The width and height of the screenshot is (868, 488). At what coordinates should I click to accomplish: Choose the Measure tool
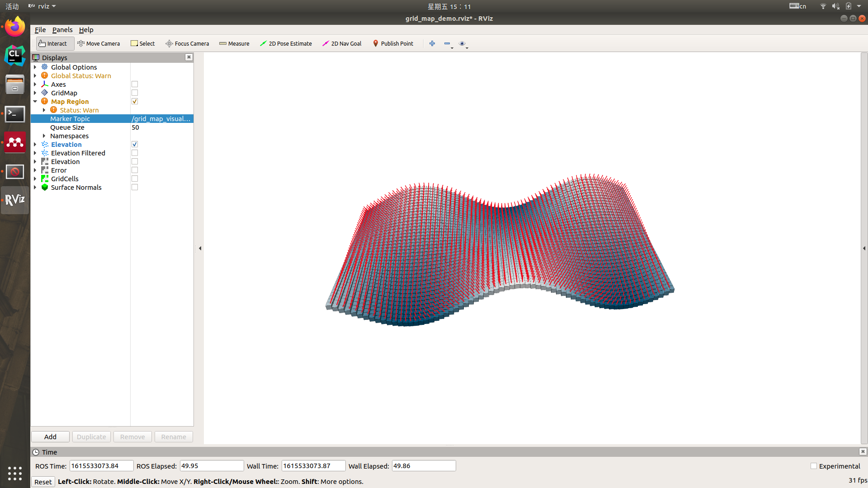pos(234,43)
